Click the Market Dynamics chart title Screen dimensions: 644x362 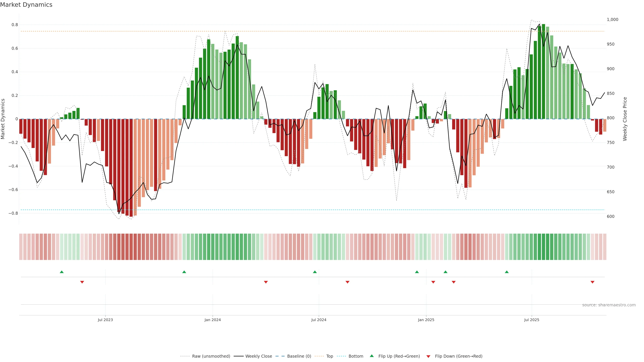tap(26, 5)
